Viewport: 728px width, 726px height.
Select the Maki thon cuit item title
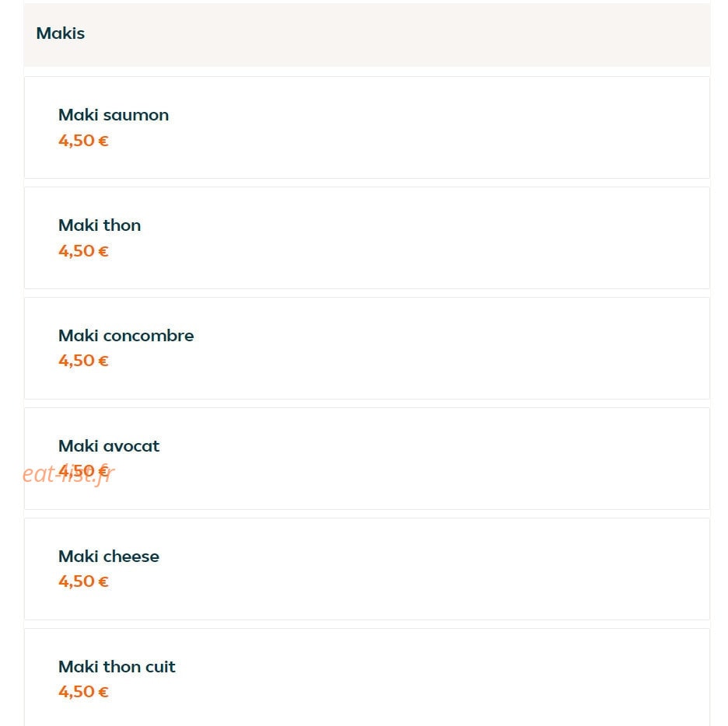pos(117,667)
